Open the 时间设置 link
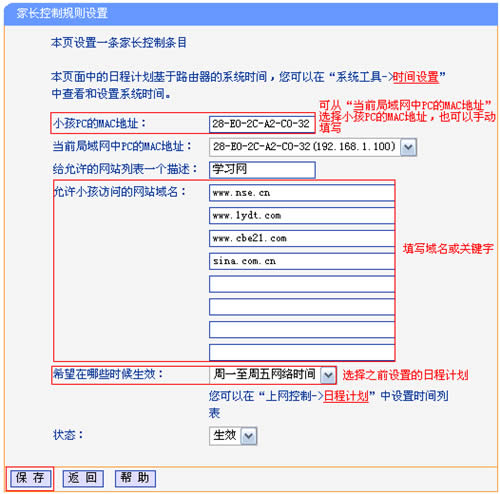Viewport: 500px width, 494px height. [416, 77]
